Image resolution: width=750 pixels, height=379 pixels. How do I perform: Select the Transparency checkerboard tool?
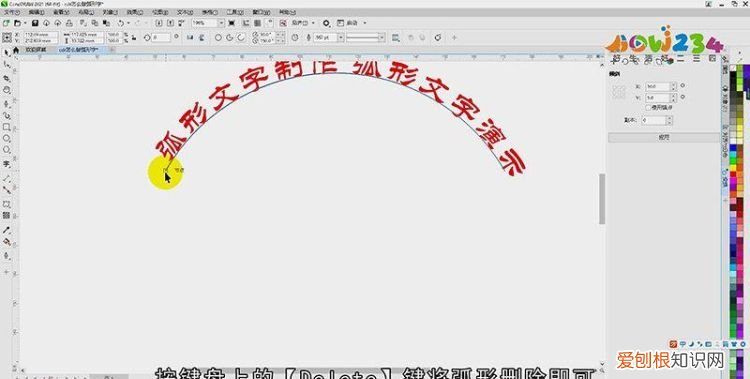(7, 216)
